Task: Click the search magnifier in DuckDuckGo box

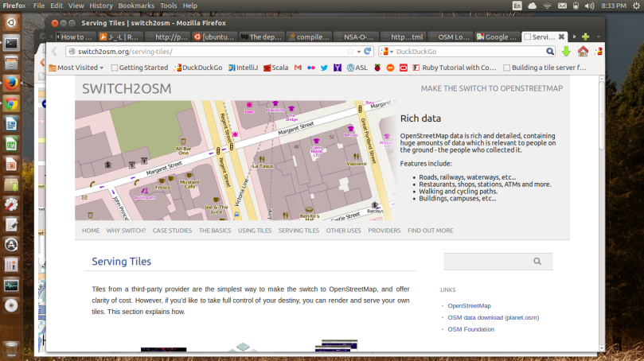Action: [x=550, y=51]
